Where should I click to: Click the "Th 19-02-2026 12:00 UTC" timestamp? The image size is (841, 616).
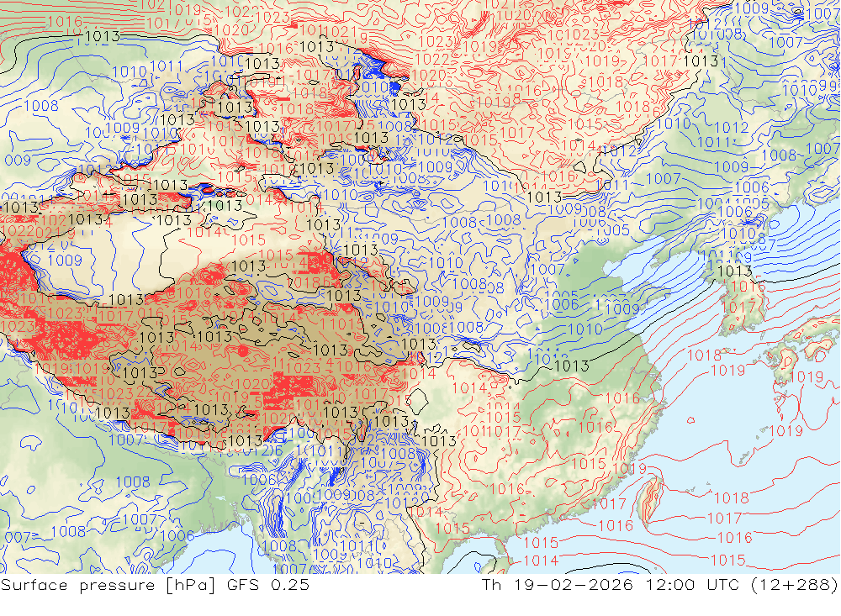(611, 585)
